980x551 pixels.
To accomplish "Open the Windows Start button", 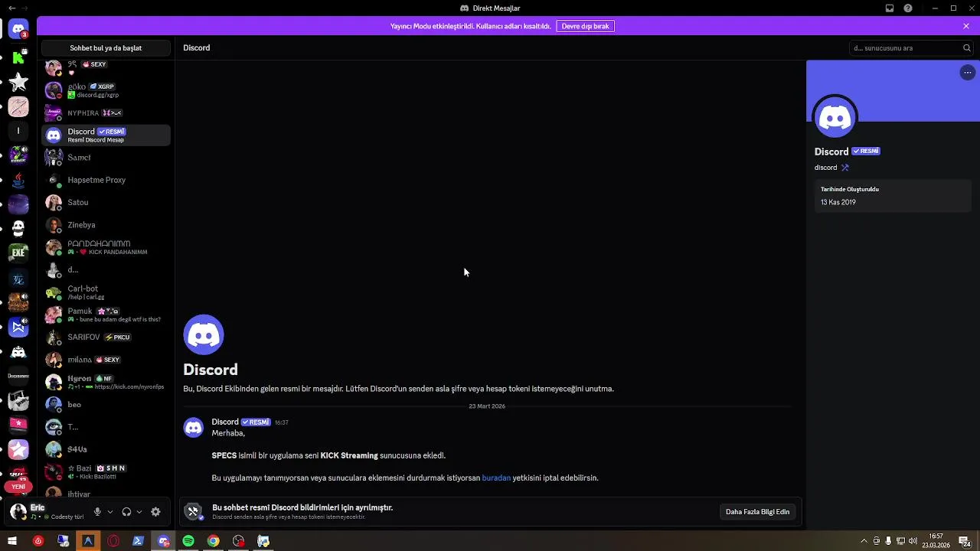I will pos(12,541).
